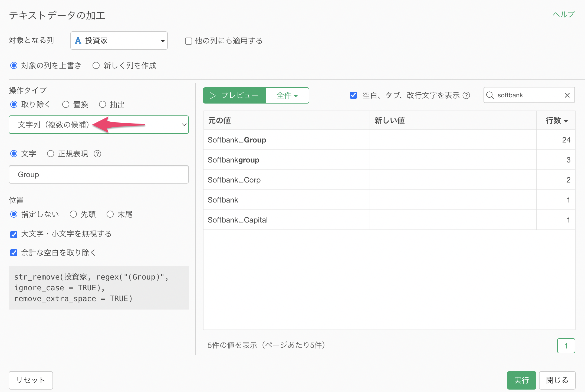
Task: Click the row count 2 cell
Action: [x=556, y=180]
